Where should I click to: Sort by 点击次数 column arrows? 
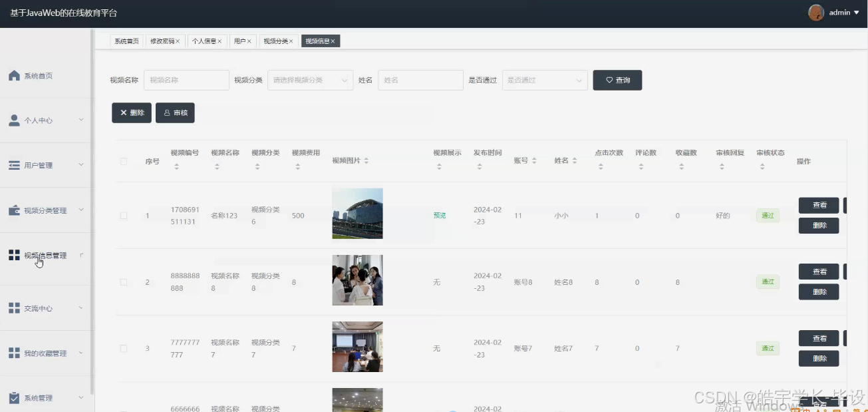tap(601, 166)
